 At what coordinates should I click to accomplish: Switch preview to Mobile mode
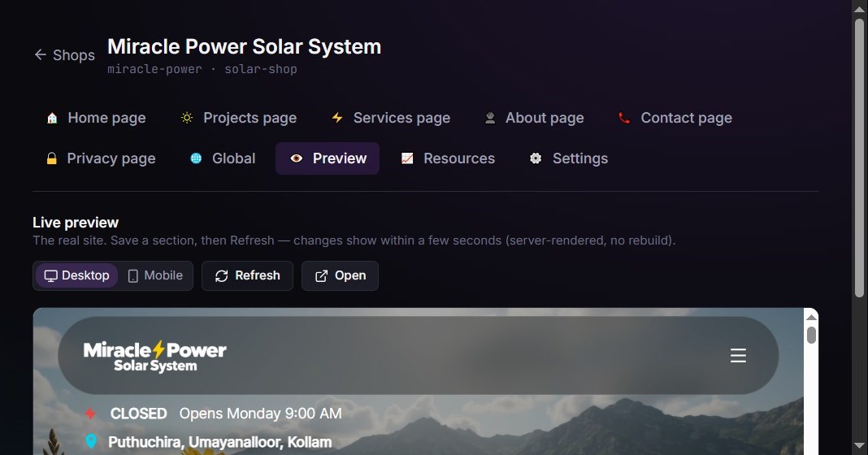(155, 275)
